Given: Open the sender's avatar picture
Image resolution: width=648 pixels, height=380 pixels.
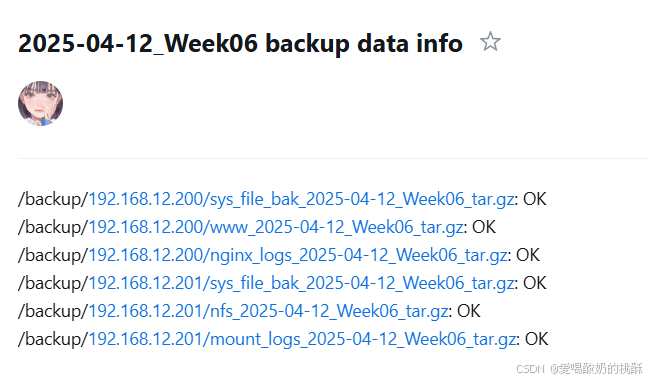Looking at the screenshot, I should [x=40, y=103].
